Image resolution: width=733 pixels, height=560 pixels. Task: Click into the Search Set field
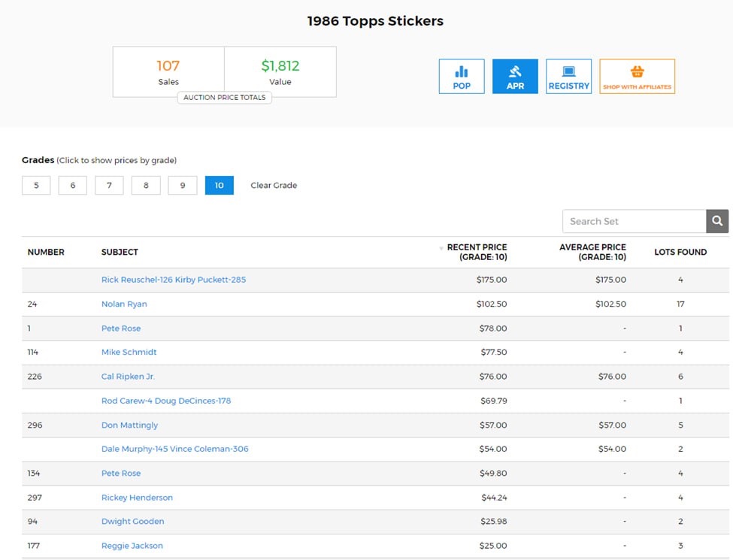(x=635, y=221)
